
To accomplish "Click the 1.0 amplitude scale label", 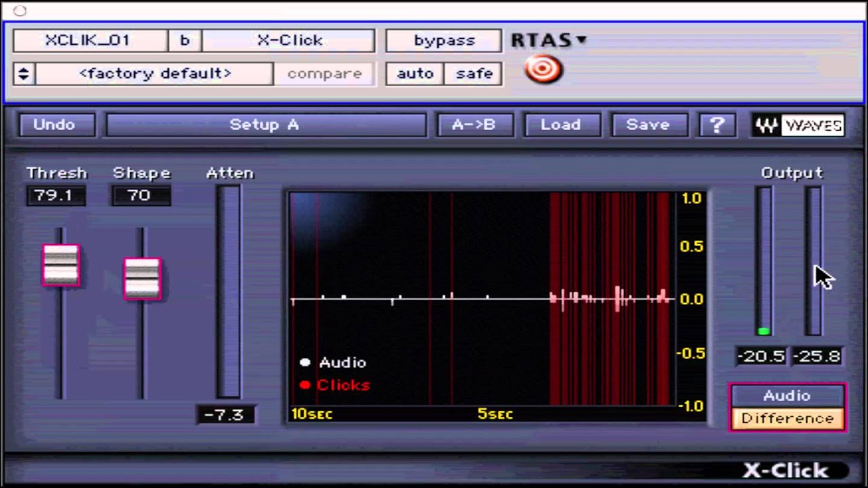I will click(x=692, y=199).
